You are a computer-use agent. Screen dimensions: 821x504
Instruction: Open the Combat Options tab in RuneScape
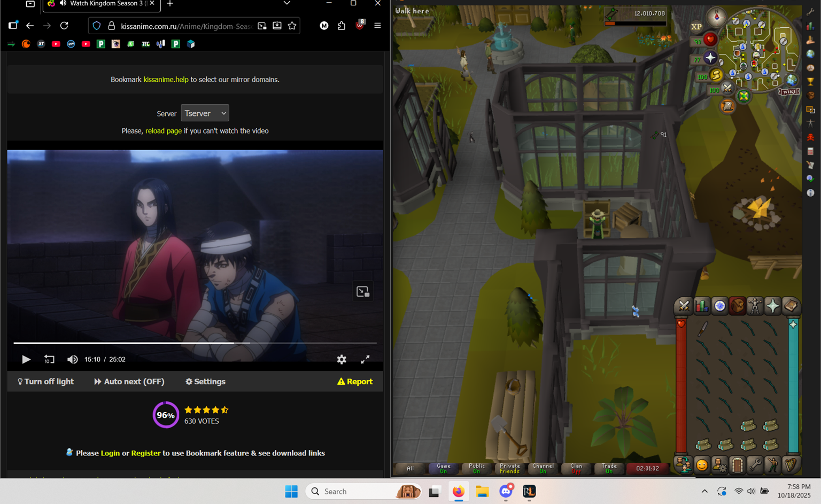(x=684, y=306)
